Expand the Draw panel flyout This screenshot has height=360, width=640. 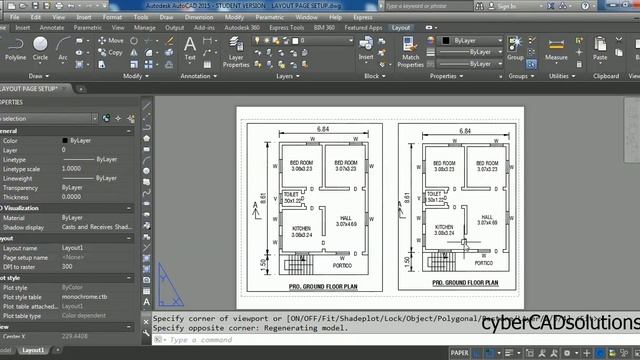coord(39,76)
